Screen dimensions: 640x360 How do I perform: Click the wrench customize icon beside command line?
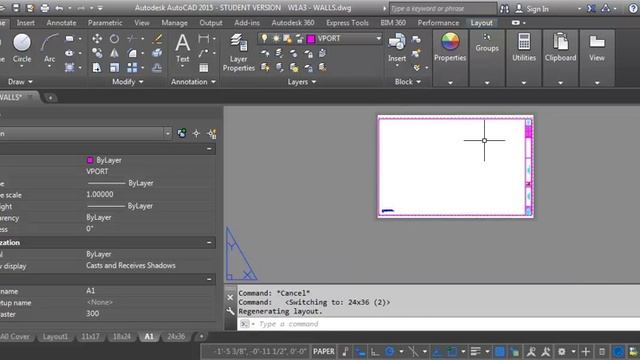click(230, 311)
